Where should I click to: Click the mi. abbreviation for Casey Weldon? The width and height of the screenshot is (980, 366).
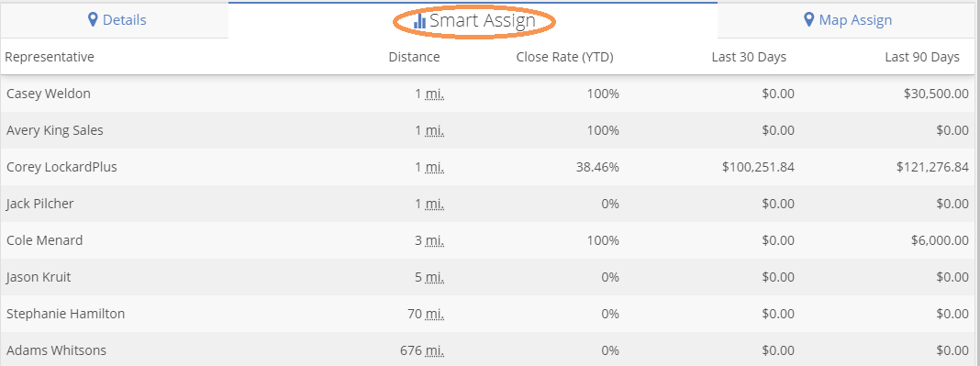coord(435,94)
